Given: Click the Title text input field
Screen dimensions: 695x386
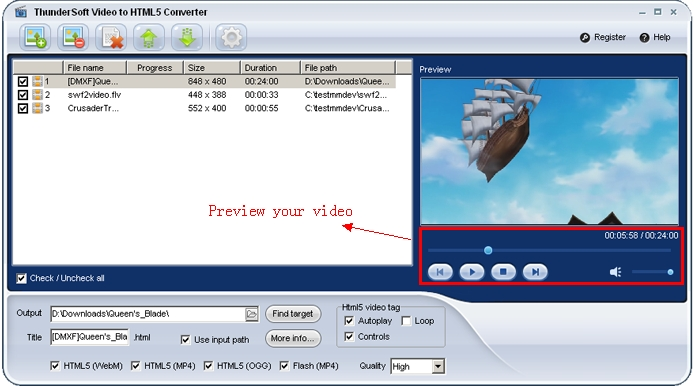Looking at the screenshot, I should click(x=90, y=337).
